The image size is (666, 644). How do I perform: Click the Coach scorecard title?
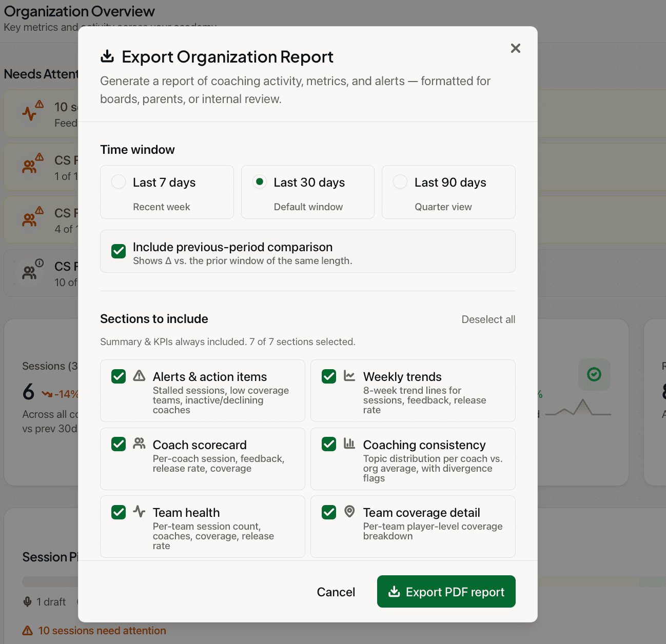tap(200, 445)
